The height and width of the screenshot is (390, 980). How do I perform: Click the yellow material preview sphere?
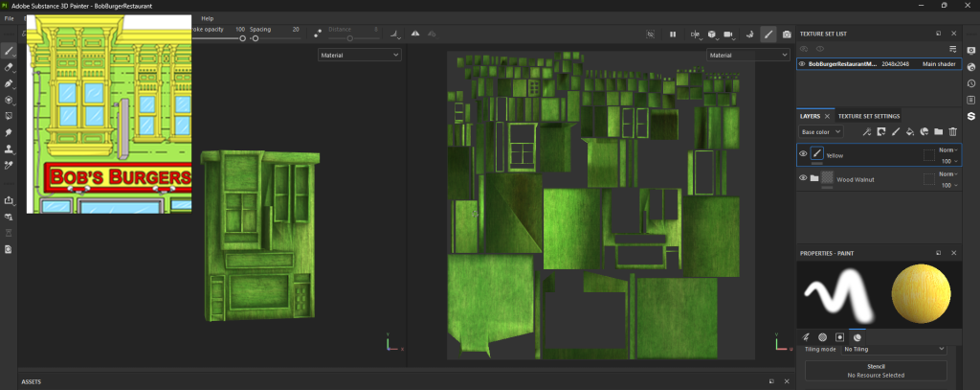(920, 295)
